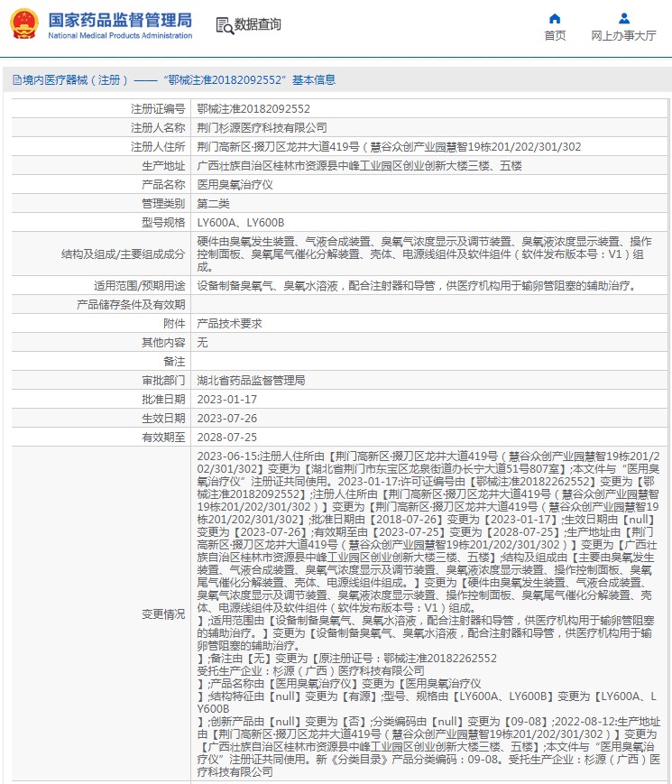672x784 pixels.
Task: Click the 产品储存条件及有效期 label
Action: tap(131, 305)
